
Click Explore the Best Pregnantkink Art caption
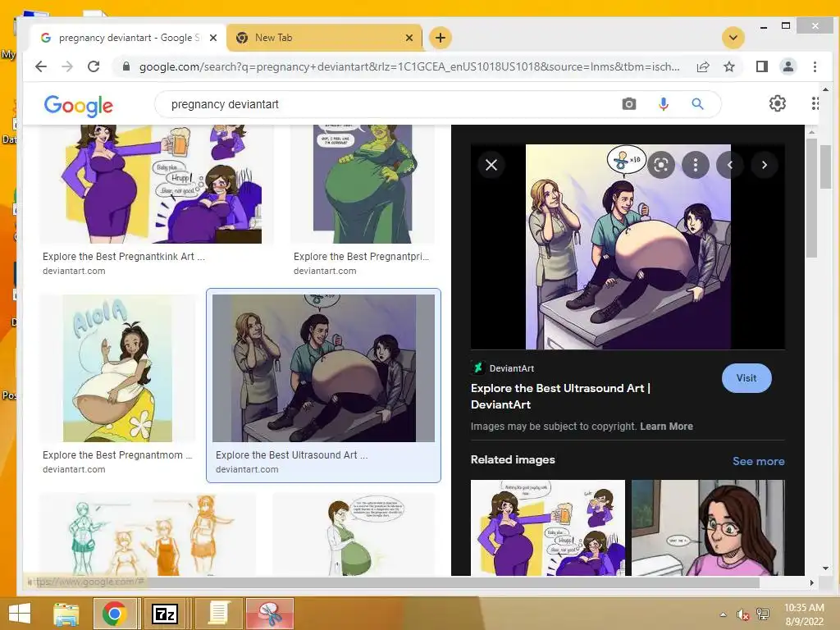tap(124, 257)
